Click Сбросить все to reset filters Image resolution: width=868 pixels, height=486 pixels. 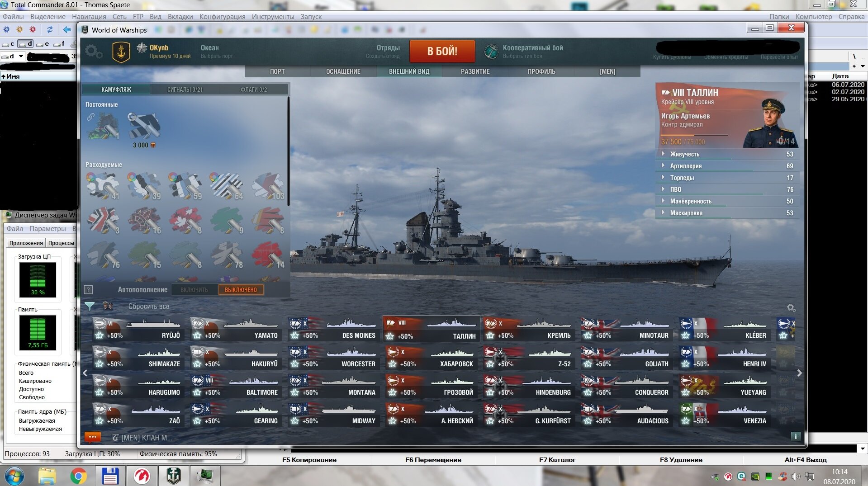[x=149, y=307]
